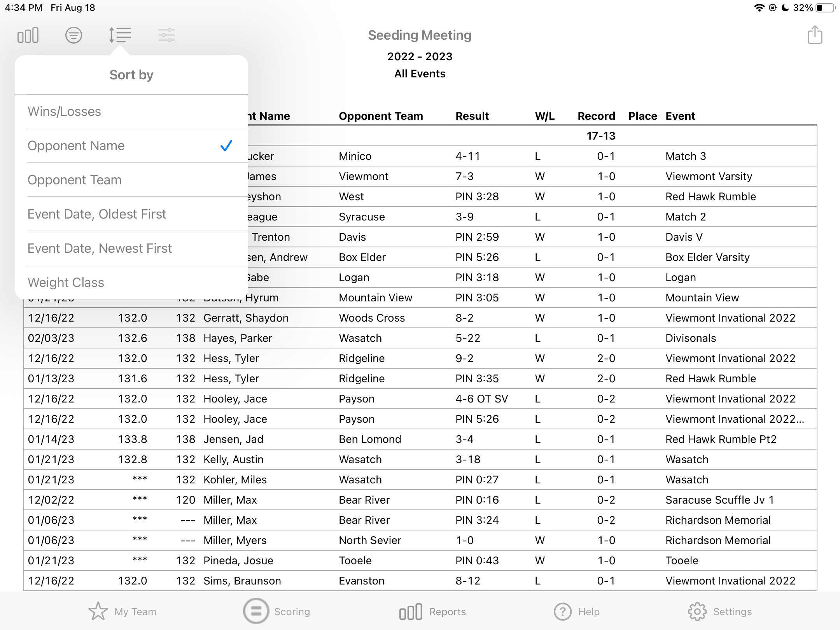Choose Event Date, Oldest First

pyautogui.click(x=131, y=214)
